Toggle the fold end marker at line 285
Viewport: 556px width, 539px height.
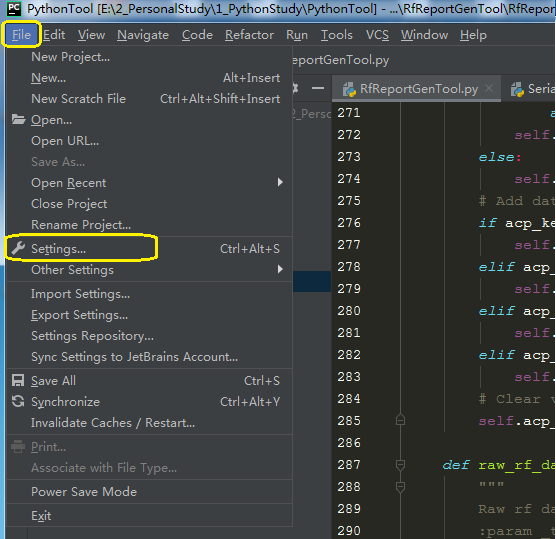point(400,420)
